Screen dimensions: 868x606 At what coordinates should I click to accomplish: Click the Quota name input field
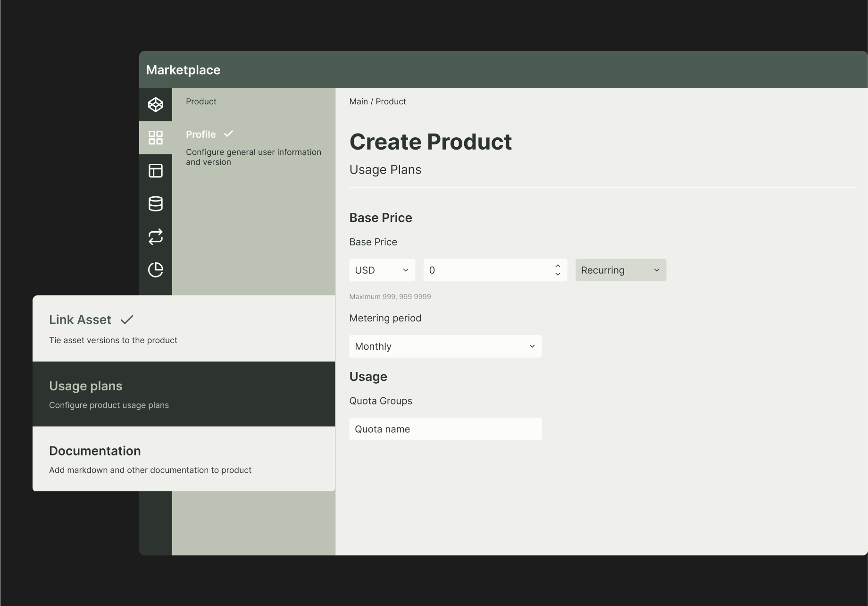click(445, 429)
